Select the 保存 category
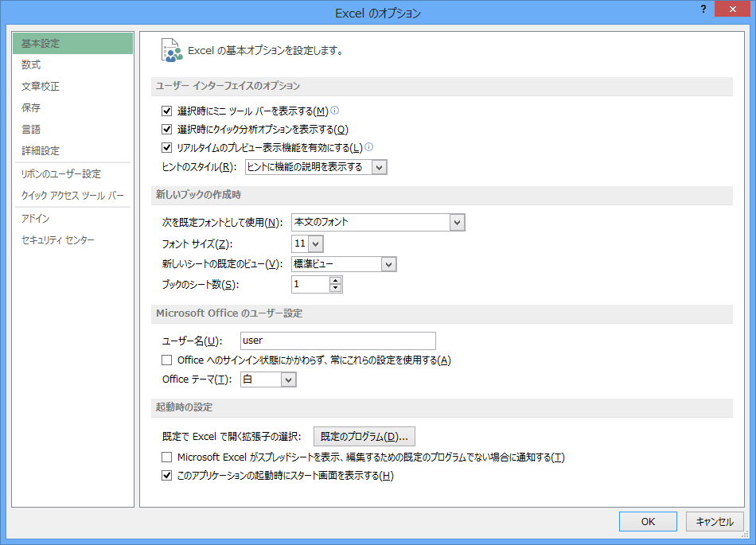Viewport: 756px width, 545px height. pyautogui.click(x=72, y=107)
